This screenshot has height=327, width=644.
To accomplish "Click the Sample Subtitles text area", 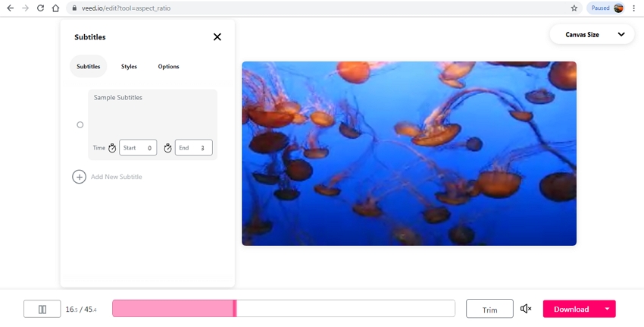I will 152,114.
